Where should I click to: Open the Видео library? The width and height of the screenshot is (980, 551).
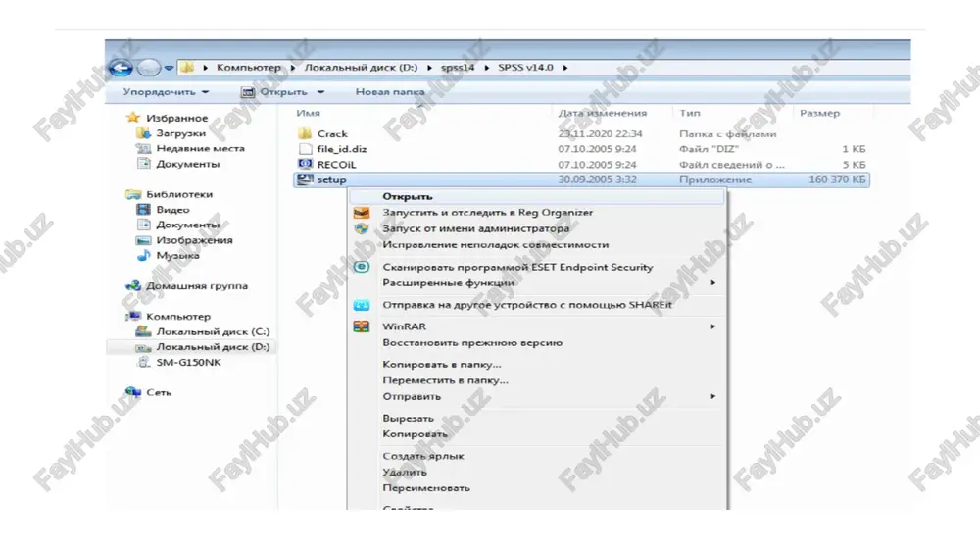(172, 210)
